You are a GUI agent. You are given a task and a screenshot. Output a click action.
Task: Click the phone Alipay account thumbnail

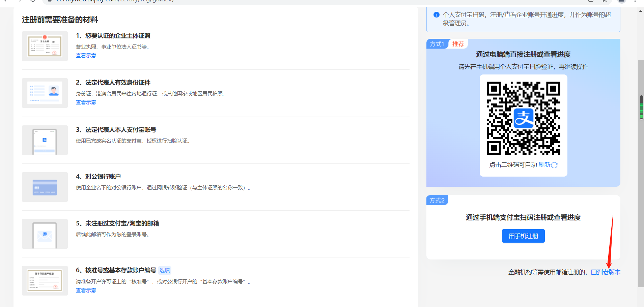(45, 140)
